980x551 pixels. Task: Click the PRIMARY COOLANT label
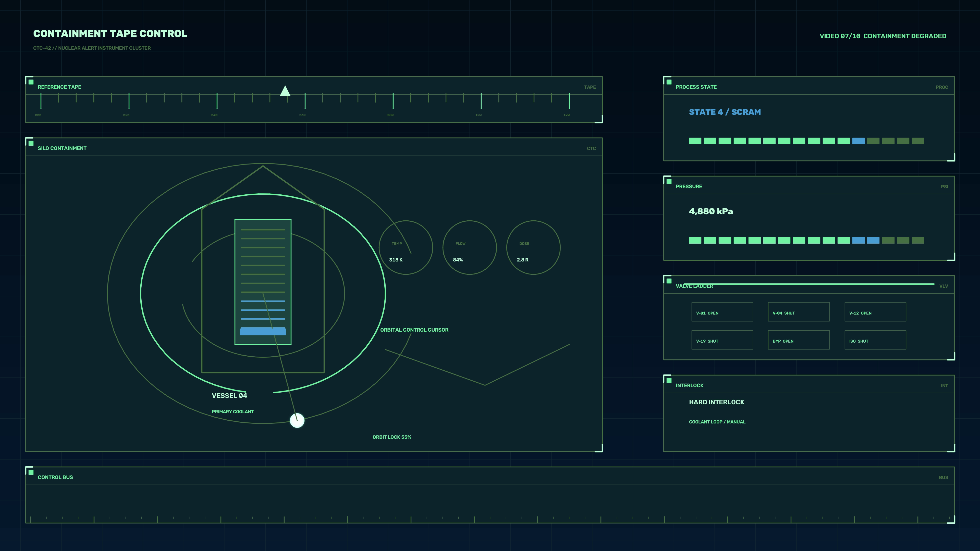pyautogui.click(x=232, y=412)
